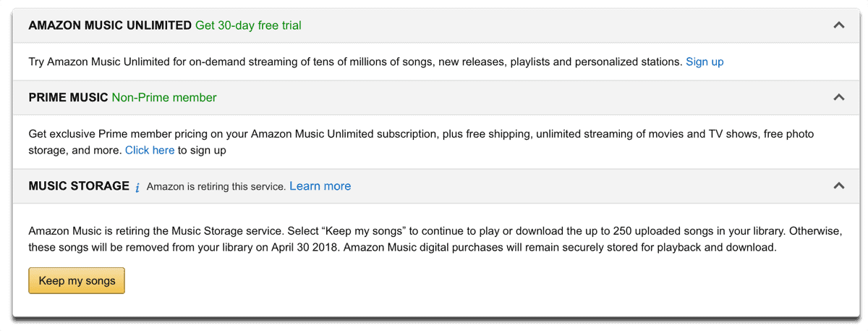This screenshot has height=331, width=868.
Task: Click the 'Get 30-day free trial' text
Action: tap(248, 25)
